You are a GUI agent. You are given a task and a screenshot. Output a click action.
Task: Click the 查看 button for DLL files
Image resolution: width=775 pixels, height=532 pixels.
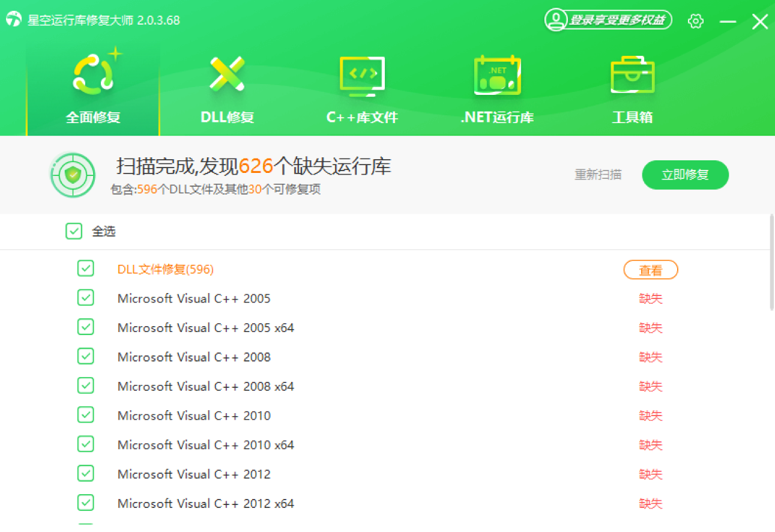[651, 270]
